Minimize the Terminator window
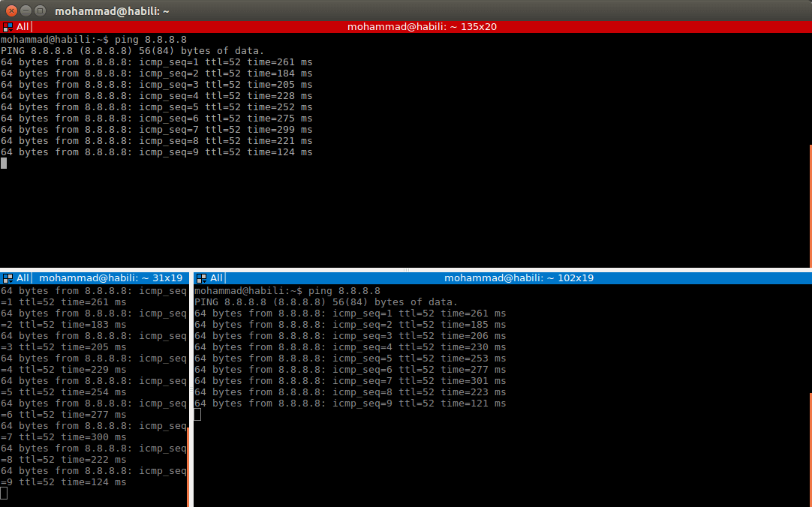This screenshot has height=507, width=812. pos(26,10)
